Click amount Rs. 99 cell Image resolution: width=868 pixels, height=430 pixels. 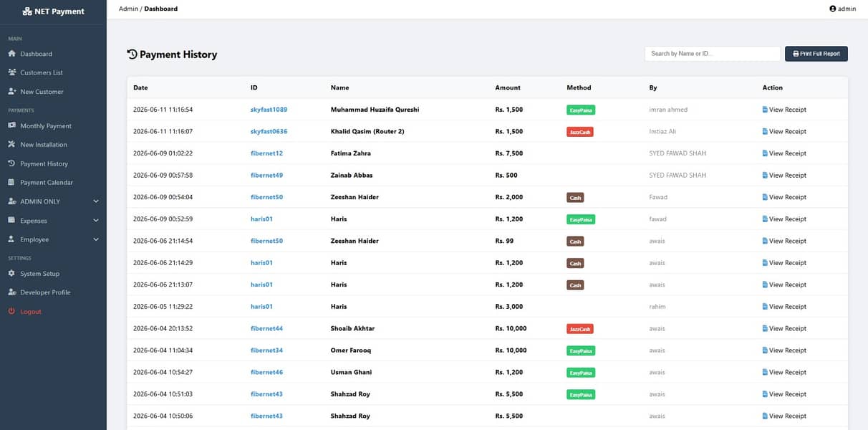[x=504, y=241]
